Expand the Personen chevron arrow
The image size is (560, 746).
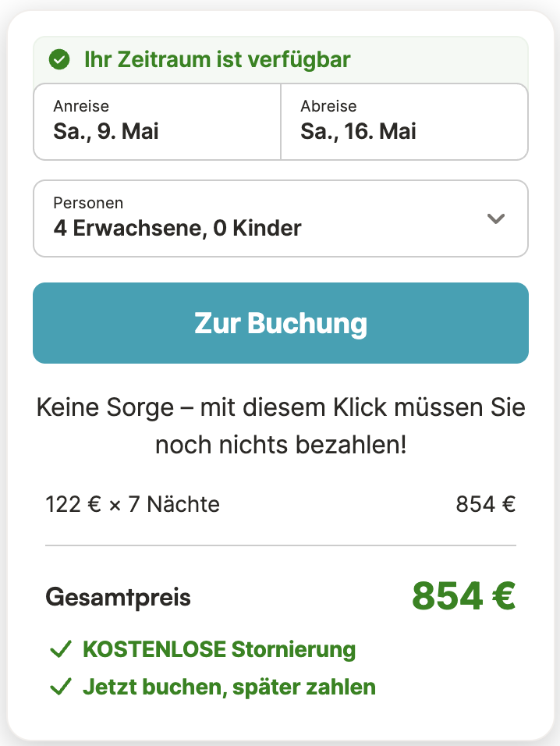tap(496, 218)
